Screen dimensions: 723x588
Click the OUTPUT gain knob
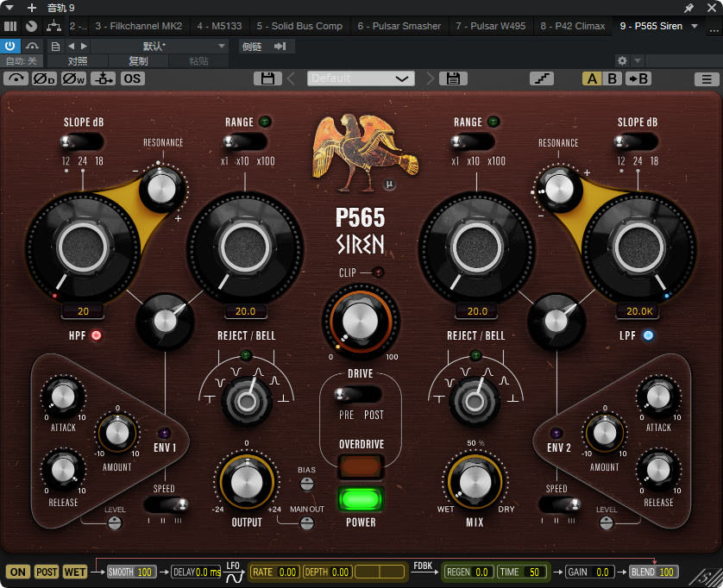247,482
